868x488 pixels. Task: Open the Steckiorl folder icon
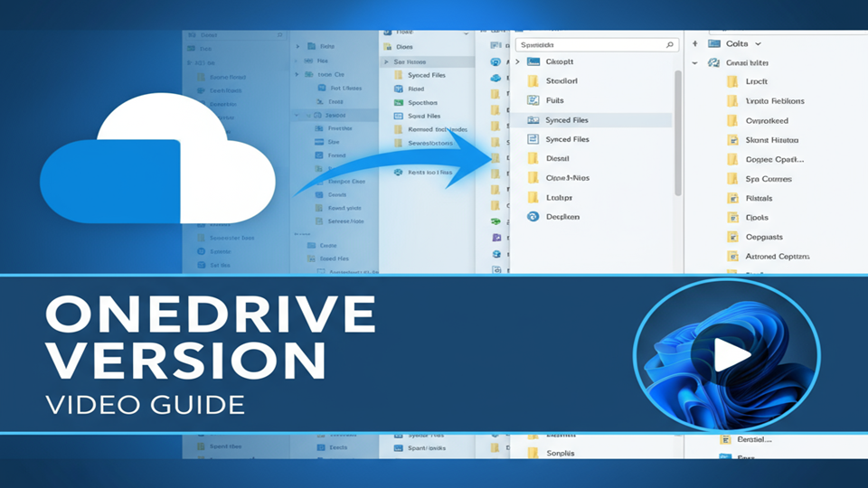click(533, 81)
